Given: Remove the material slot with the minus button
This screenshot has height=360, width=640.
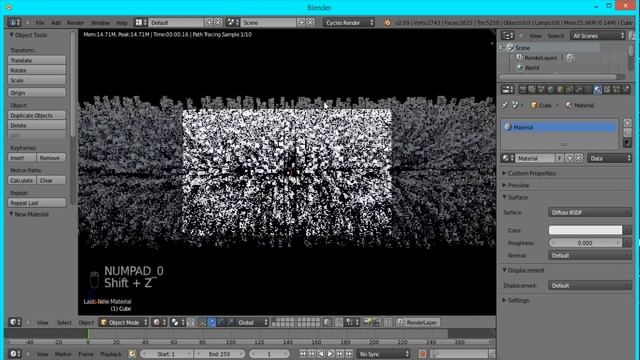Looking at the screenshot, I should coord(627,133).
